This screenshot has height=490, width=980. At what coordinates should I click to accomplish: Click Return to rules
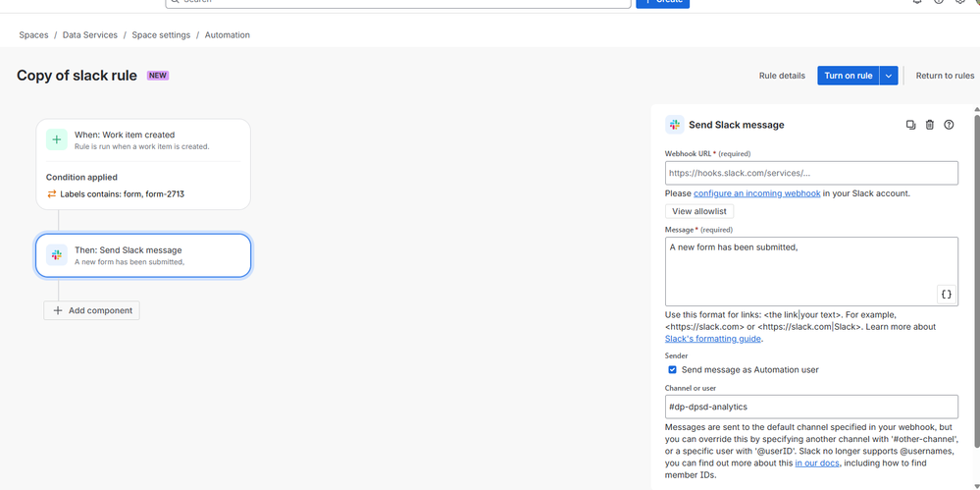click(x=945, y=76)
